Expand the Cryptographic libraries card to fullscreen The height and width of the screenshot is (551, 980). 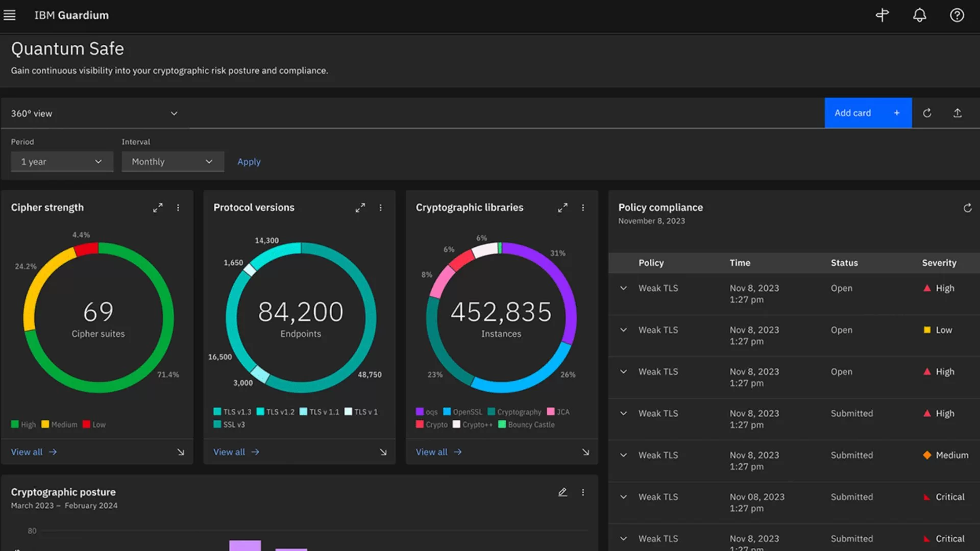point(562,207)
